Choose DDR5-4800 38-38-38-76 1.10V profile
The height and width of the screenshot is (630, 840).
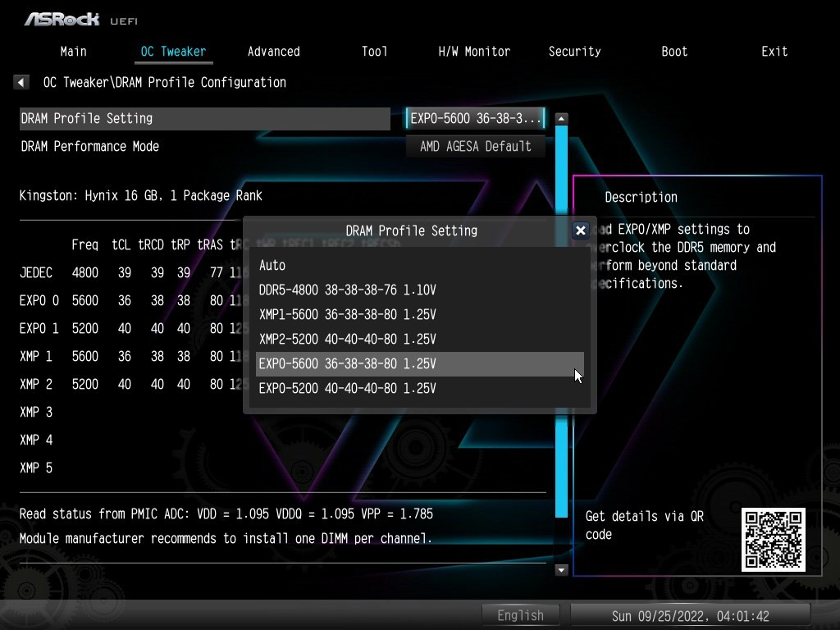347,290
